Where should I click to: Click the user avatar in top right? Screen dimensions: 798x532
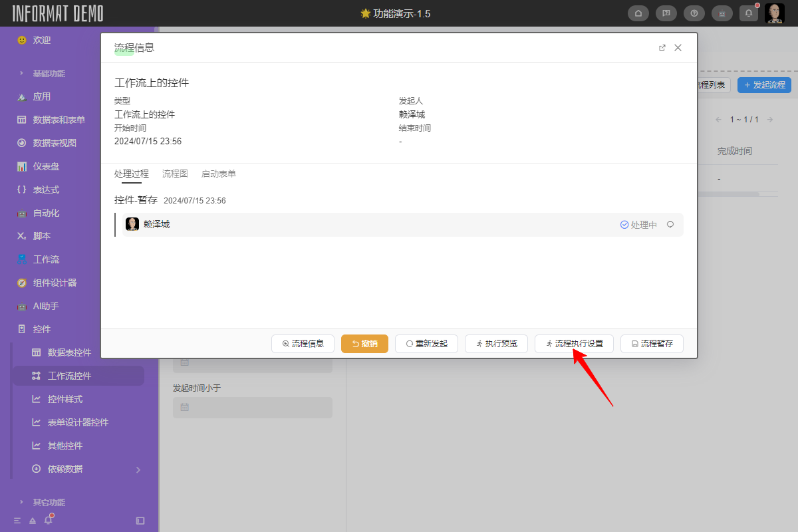point(775,13)
